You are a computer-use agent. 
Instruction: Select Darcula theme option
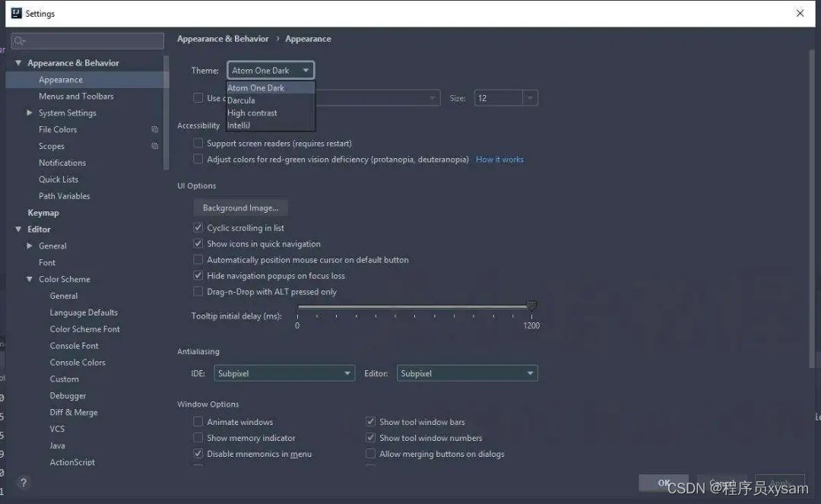coord(271,100)
